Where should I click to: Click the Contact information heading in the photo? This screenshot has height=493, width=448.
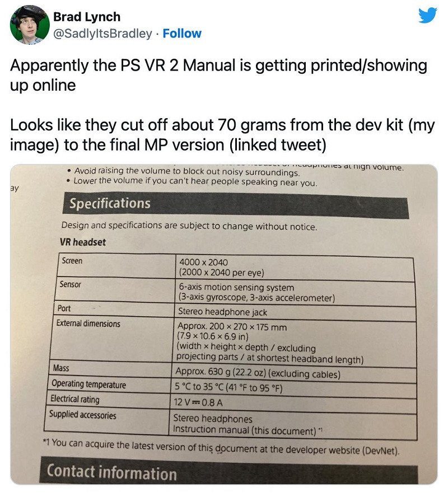(111, 473)
